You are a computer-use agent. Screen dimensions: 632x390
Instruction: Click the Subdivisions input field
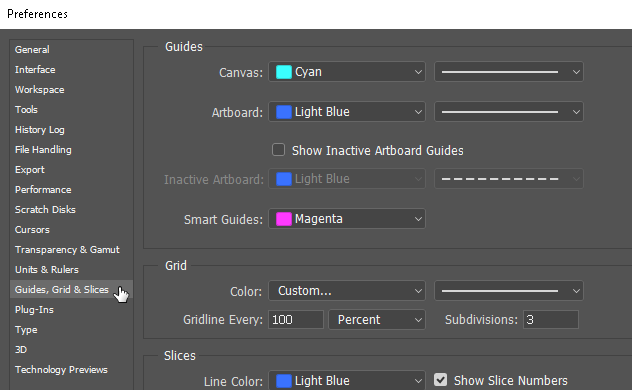tap(551, 319)
